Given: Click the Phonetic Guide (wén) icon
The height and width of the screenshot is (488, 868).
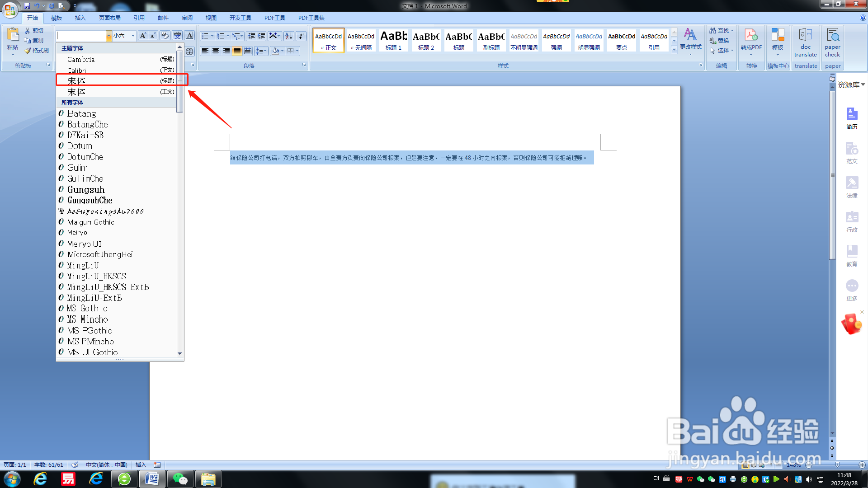Looking at the screenshot, I should pyautogui.click(x=177, y=36).
